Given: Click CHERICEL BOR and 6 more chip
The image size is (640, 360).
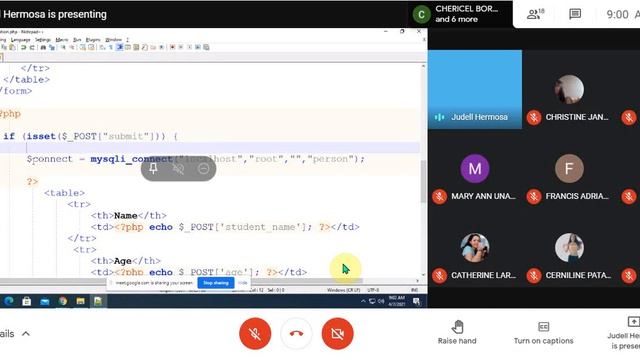Looking at the screenshot, I should (460, 14).
